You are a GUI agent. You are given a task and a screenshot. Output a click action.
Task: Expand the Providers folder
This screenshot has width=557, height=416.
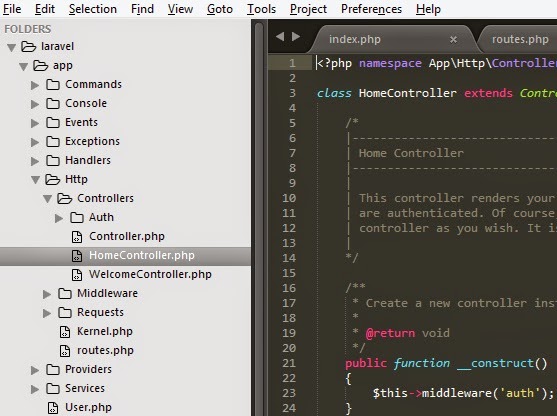[35, 370]
